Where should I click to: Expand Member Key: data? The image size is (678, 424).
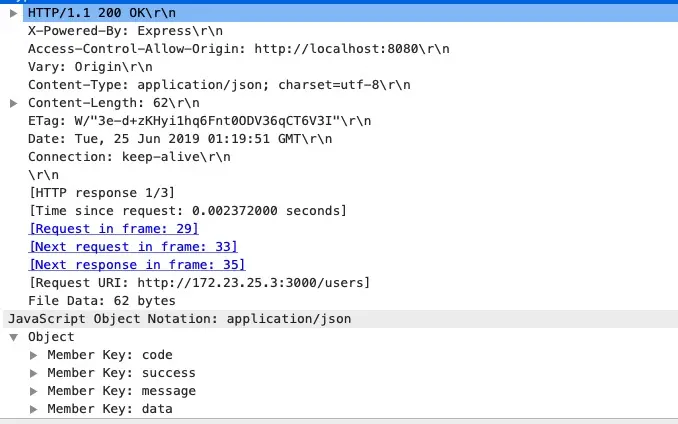click(x=33, y=409)
